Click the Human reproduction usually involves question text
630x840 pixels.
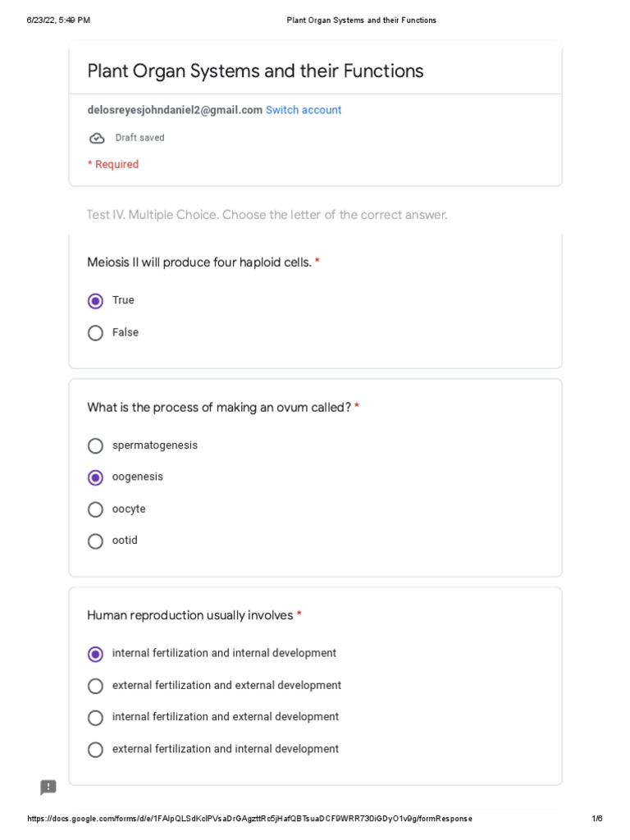pyautogui.click(x=189, y=615)
